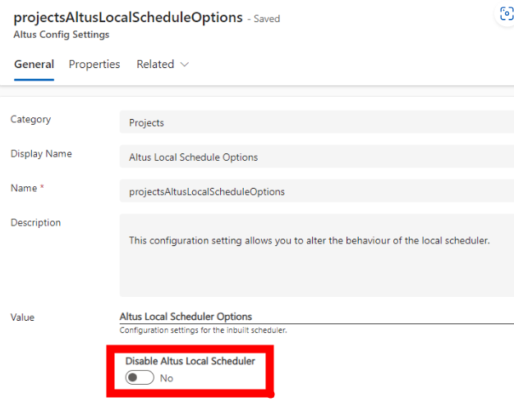The image size is (514, 420).
Task: Click the Disable Altus Local Scheduler label
Action: (x=190, y=361)
